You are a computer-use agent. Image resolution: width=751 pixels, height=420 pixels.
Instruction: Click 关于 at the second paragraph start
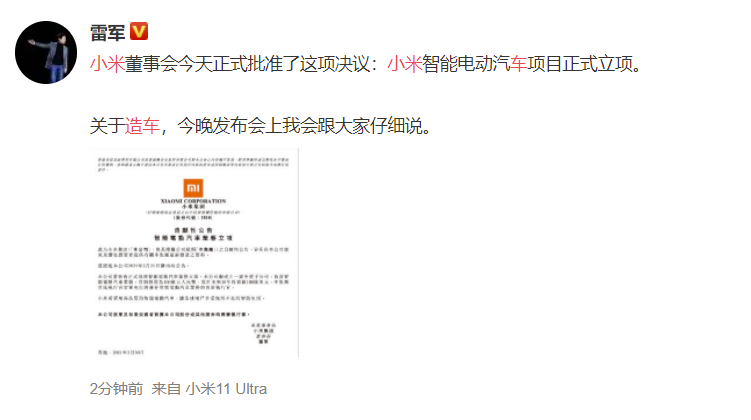[107, 126]
